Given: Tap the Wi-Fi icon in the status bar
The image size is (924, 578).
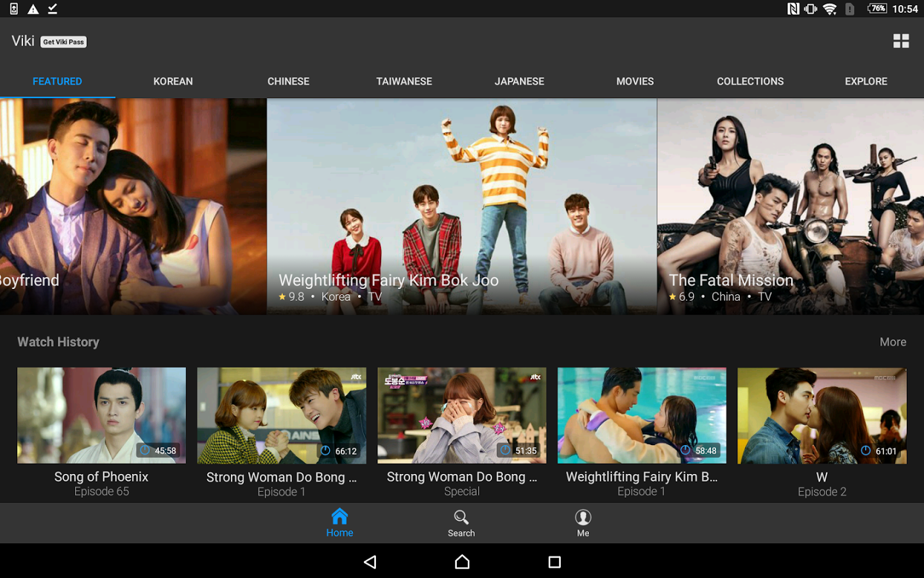Looking at the screenshot, I should pos(830,9).
